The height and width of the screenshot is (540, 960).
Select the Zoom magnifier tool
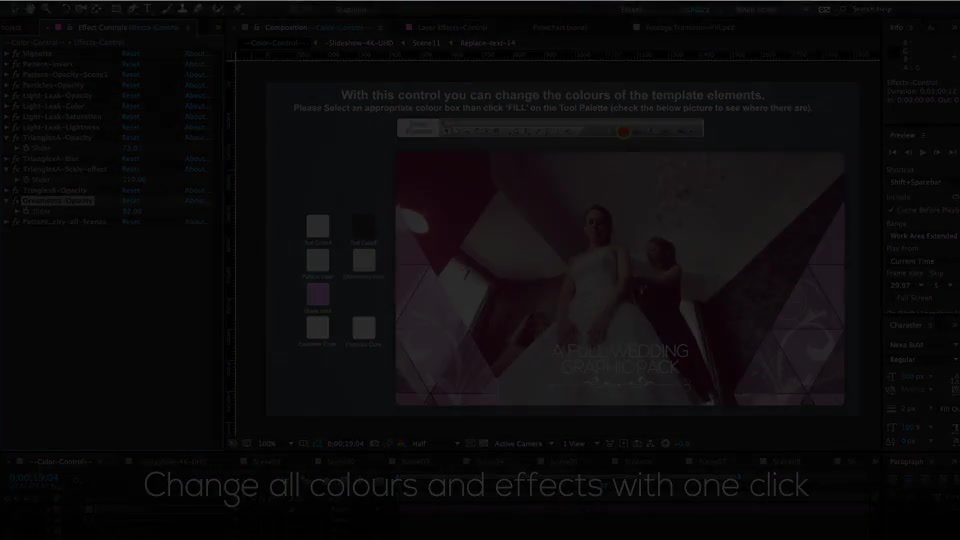tap(47, 9)
